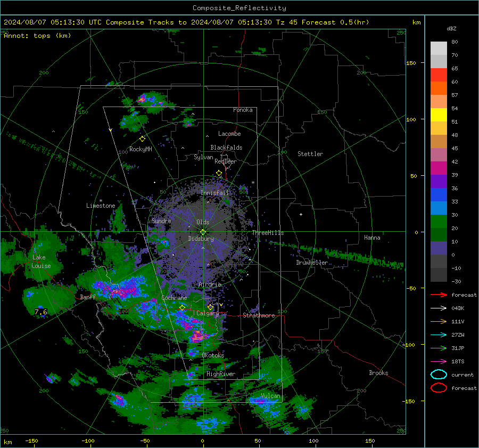479x448 pixels.
Task: Click the forecast 0.5(hr) header text
Action: (x=335, y=22)
